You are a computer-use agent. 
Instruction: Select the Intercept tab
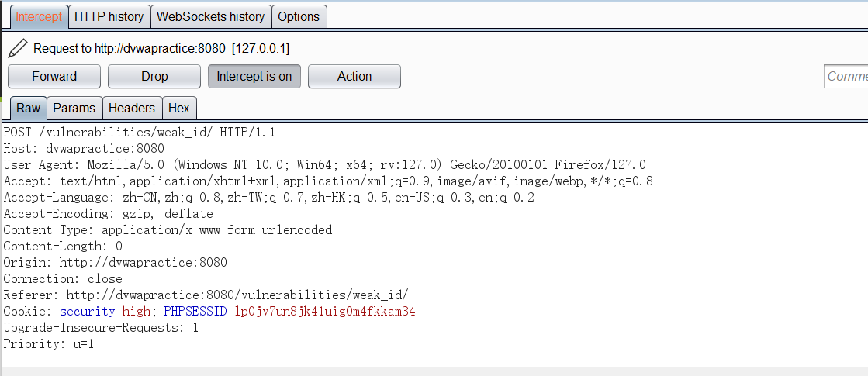click(39, 16)
